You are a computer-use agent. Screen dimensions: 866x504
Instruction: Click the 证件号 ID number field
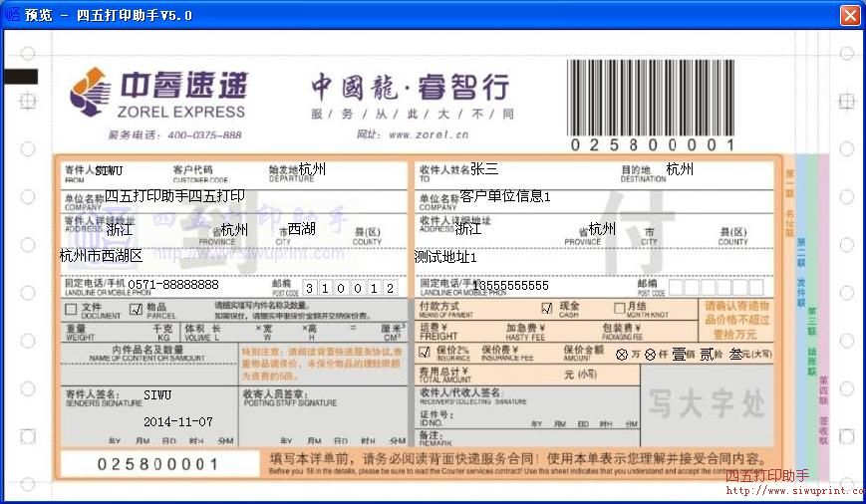click(527, 418)
